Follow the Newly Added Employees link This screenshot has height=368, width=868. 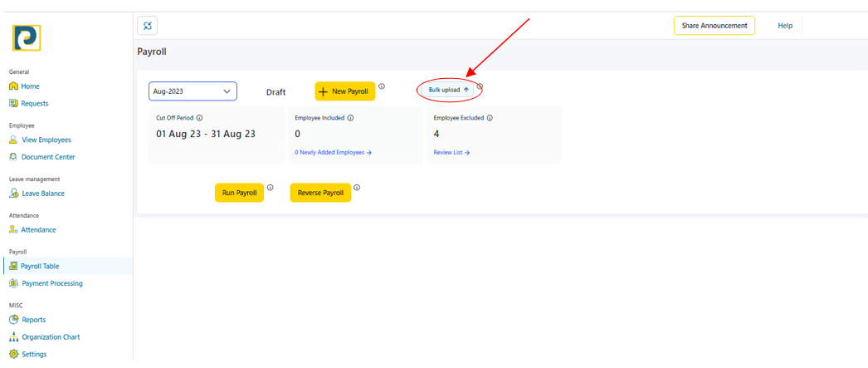333,153
